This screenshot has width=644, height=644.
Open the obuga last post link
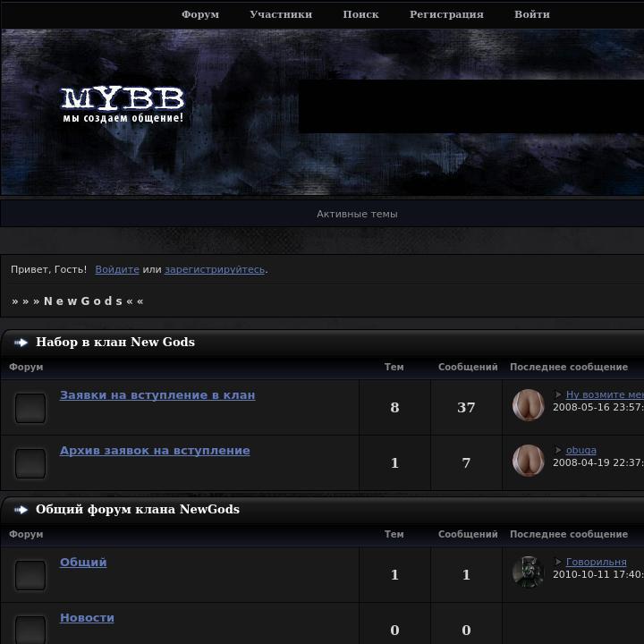click(581, 450)
